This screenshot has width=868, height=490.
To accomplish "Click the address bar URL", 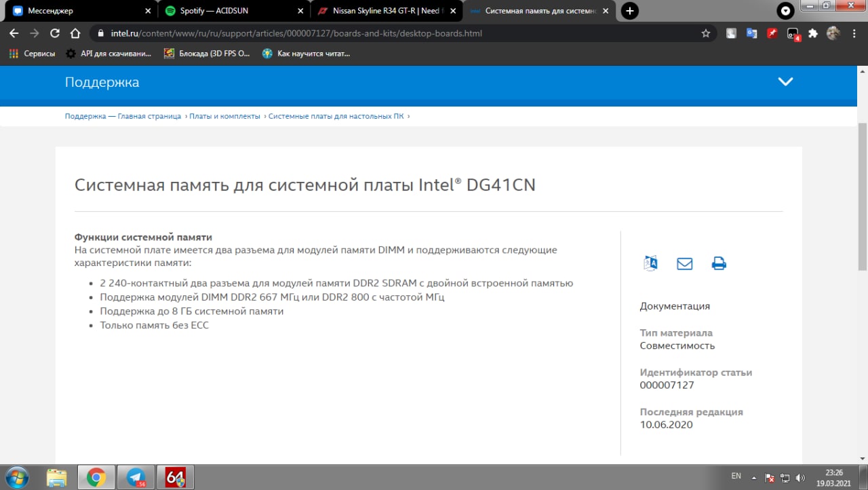I will [296, 33].
